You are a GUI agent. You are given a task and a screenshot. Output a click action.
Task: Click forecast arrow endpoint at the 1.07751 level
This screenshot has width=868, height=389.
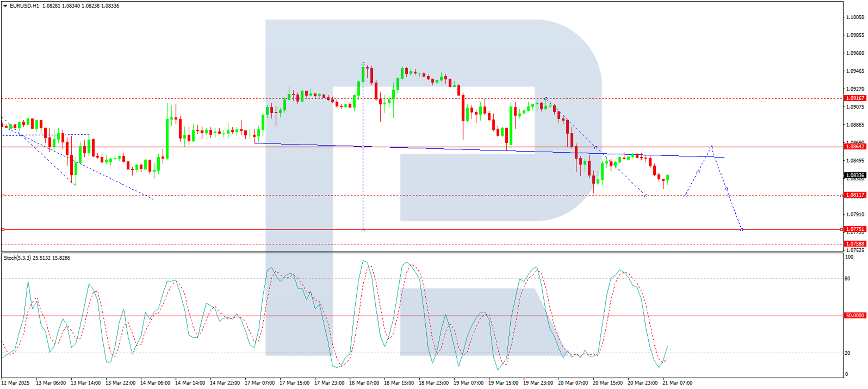[742, 229]
